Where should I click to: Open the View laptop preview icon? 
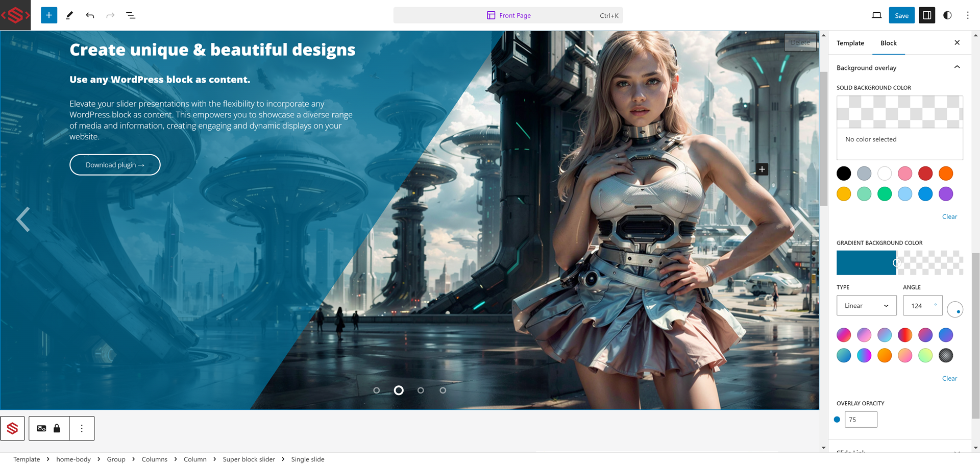click(876, 15)
